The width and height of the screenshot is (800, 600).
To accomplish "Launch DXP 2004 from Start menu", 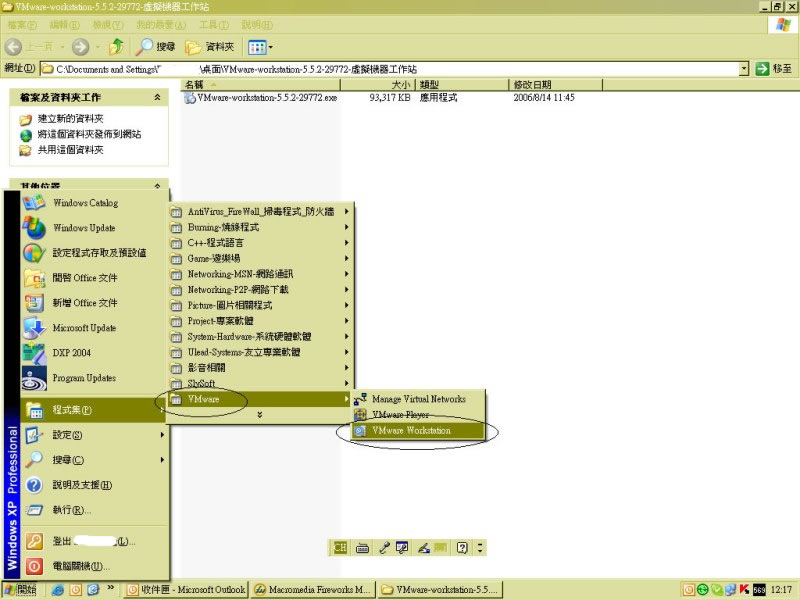I will tap(94, 353).
